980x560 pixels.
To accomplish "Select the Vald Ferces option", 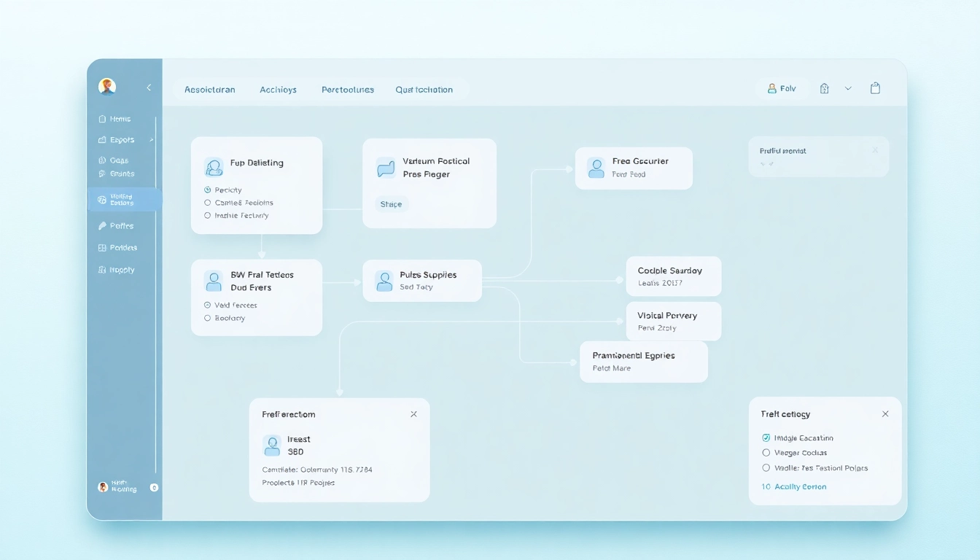I will 208,305.
